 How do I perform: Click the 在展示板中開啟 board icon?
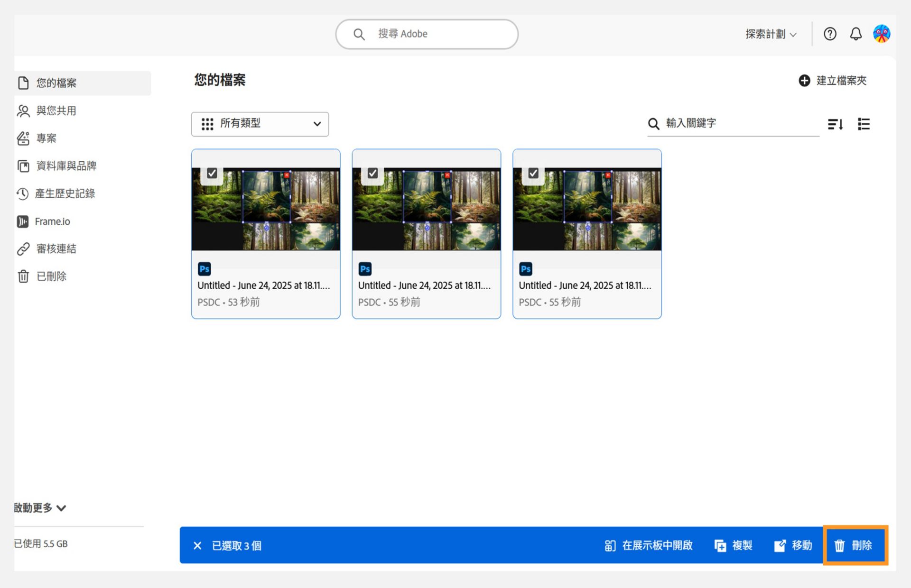[x=610, y=546]
